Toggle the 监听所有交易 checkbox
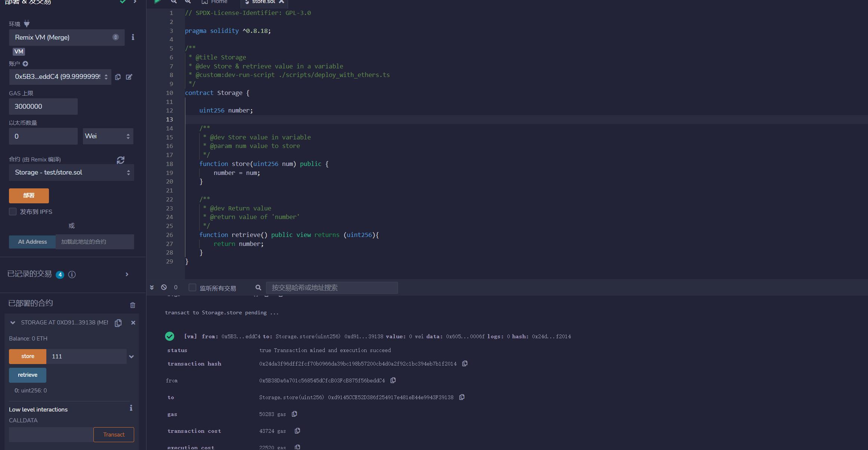 [x=192, y=287]
